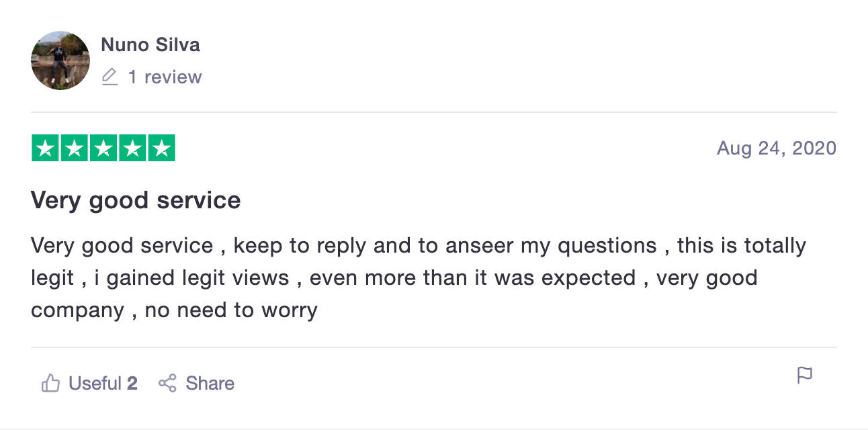Click the first green rating star
Screen dimensions: 868x430
pos(46,148)
